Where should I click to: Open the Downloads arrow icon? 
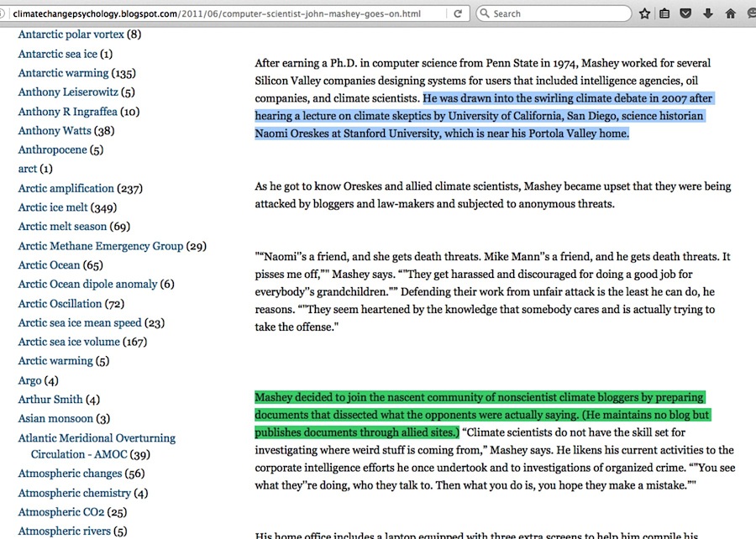coord(708,14)
